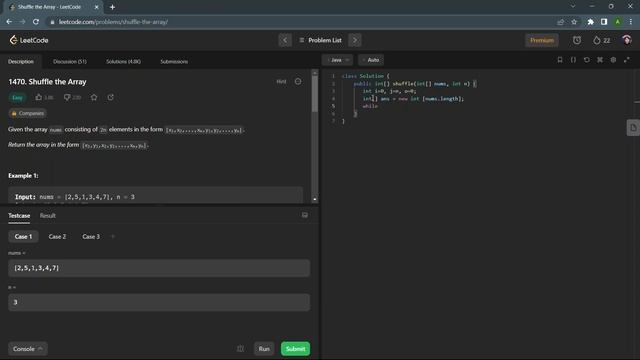Bookmark this page star icon
Viewport: 640px width, 360px height.
coord(574,22)
